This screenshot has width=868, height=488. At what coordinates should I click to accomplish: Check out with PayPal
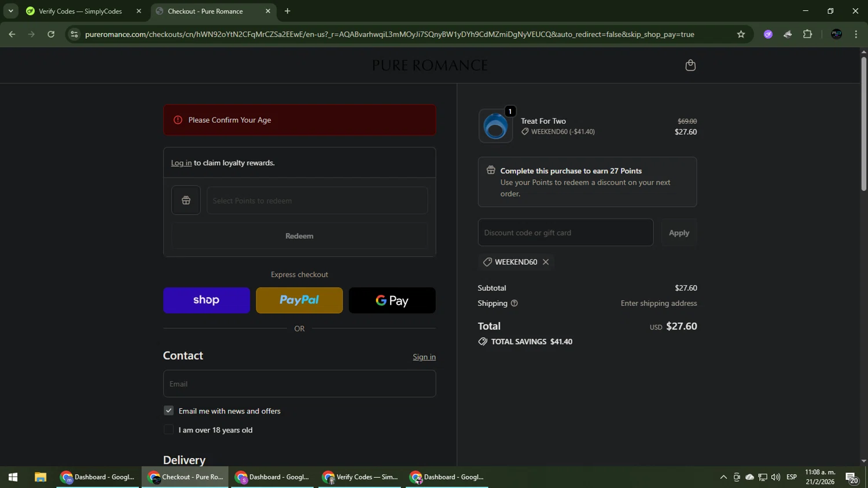click(x=299, y=300)
